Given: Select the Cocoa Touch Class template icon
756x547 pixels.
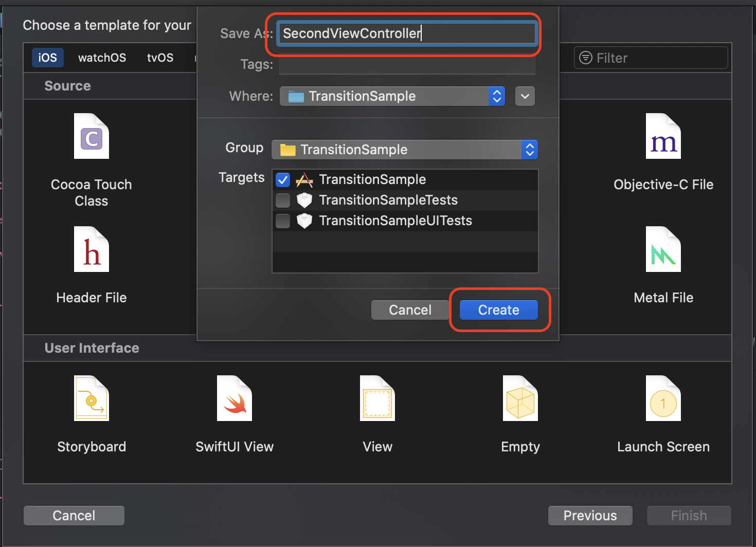Looking at the screenshot, I should [x=92, y=136].
